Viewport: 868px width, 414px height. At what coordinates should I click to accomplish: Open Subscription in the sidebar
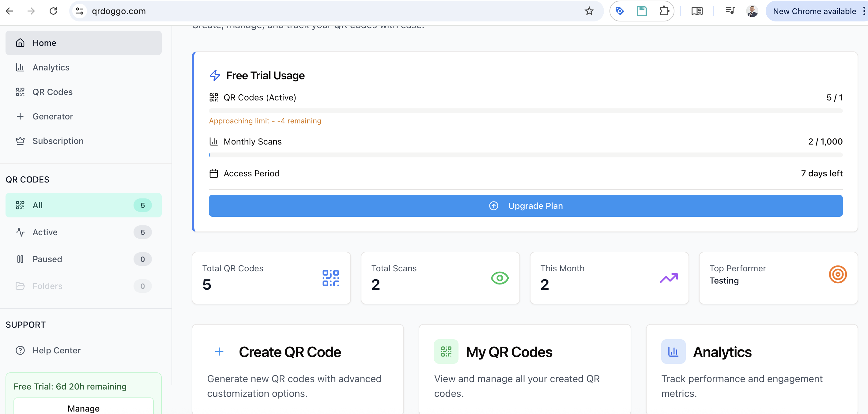(84, 141)
